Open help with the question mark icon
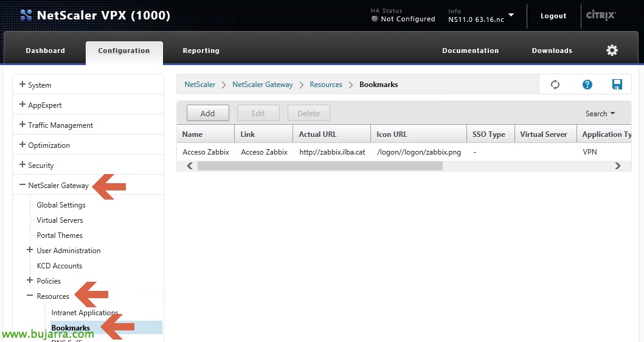 [x=587, y=84]
